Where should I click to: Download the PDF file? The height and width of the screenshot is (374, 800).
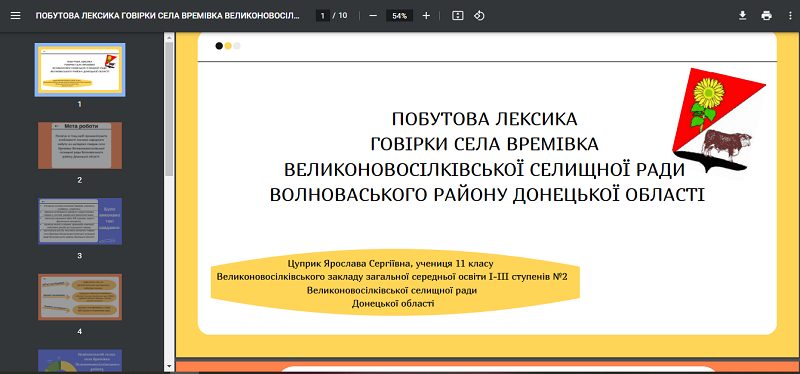(742, 16)
